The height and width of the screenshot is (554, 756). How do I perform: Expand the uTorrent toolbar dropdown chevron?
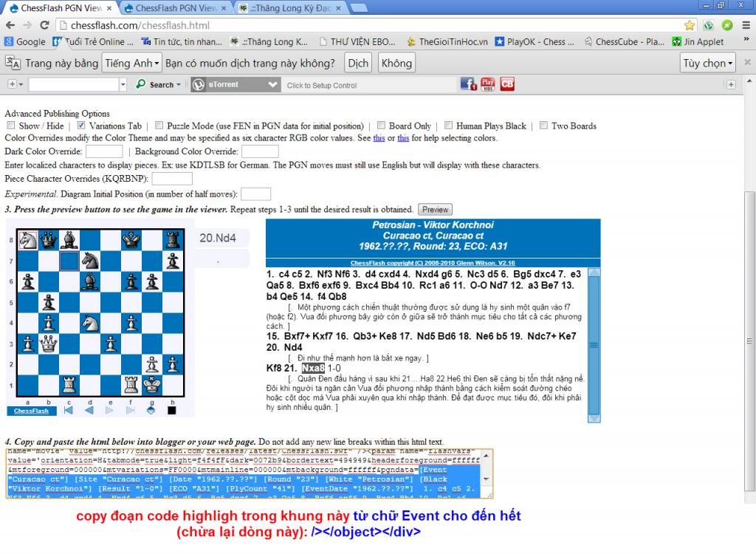click(273, 84)
